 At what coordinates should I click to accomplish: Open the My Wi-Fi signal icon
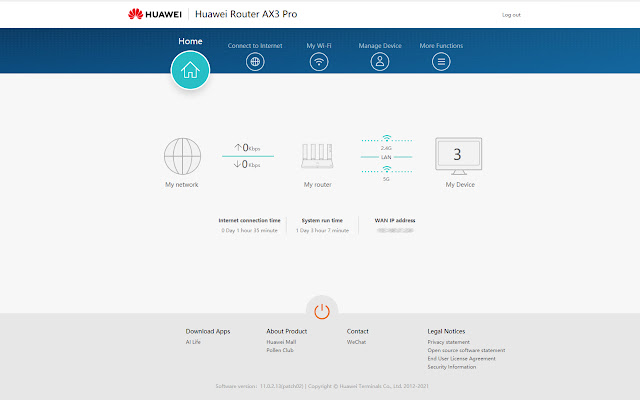(x=319, y=62)
